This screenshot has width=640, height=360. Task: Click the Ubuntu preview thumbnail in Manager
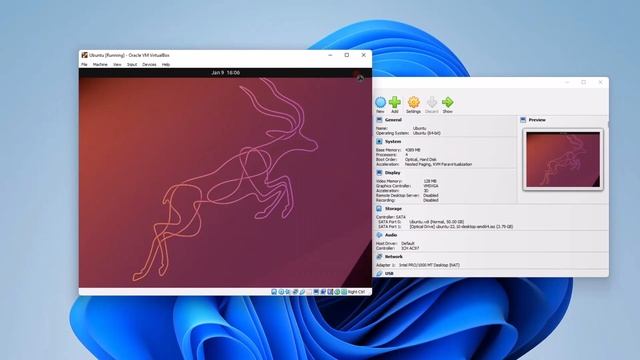(563, 160)
